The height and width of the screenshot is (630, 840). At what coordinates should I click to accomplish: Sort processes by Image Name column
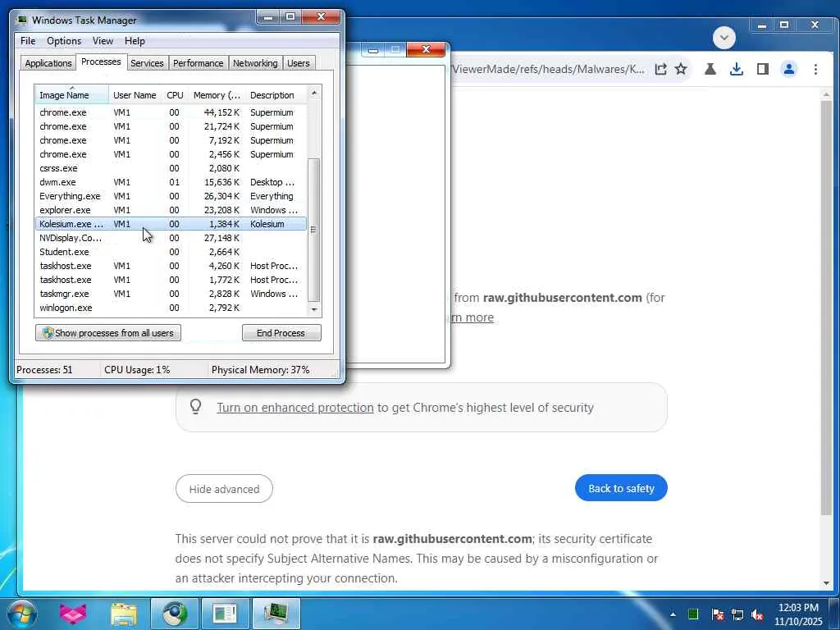(x=72, y=95)
